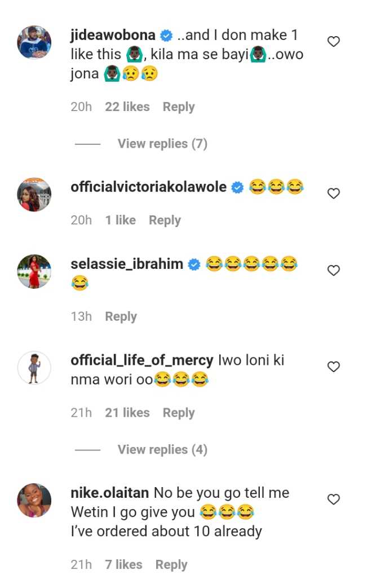385x588 pixels.
Task: Tap the heart on selassie_ibrahim's comment
Action: tap(334, 271)
